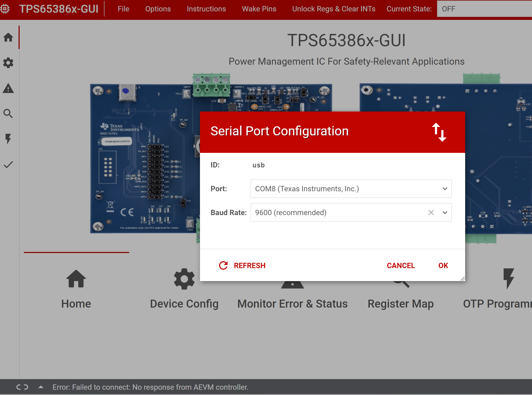Click the checkmark icon in the sidebar
532x395 pixels.
pos(8,165)
